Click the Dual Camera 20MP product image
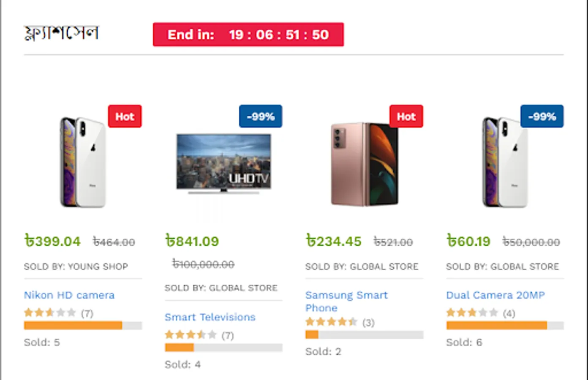Viewport: 588px width, 380px height. pos(505,163)
